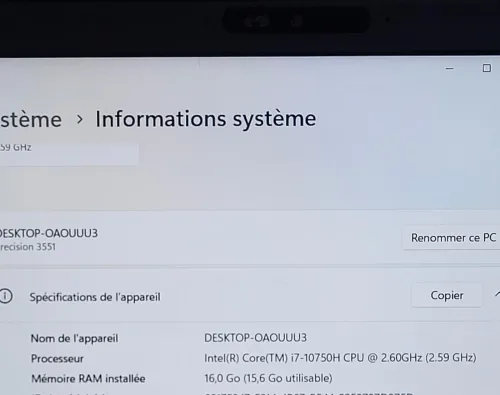This screenshot has height=395, width=500.
Task: Copy device specs with Copier button
Action: point(447,295)
